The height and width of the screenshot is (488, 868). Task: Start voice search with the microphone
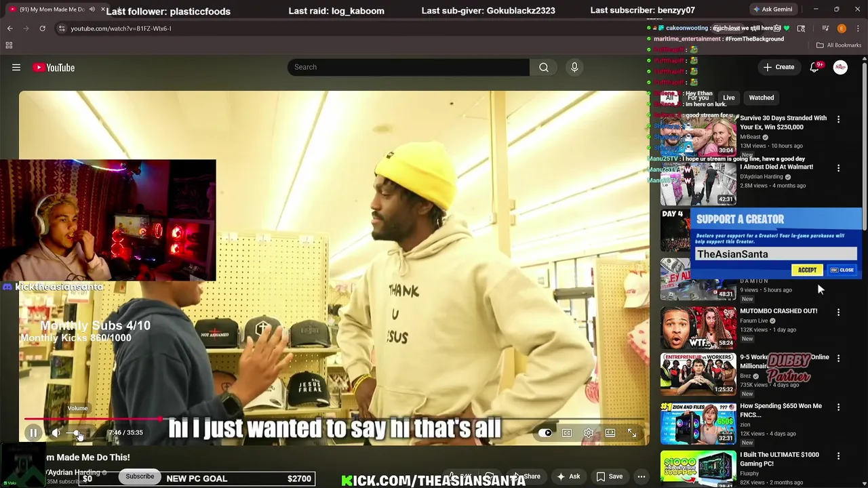(x=574, y=67)
